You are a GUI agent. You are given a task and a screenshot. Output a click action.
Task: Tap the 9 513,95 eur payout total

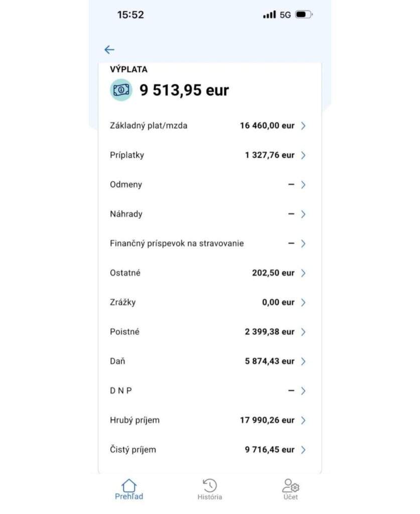[184, 90]
